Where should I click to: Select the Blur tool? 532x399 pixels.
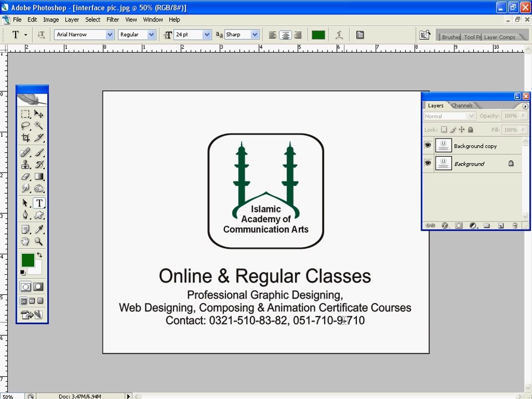click(25, 188)
